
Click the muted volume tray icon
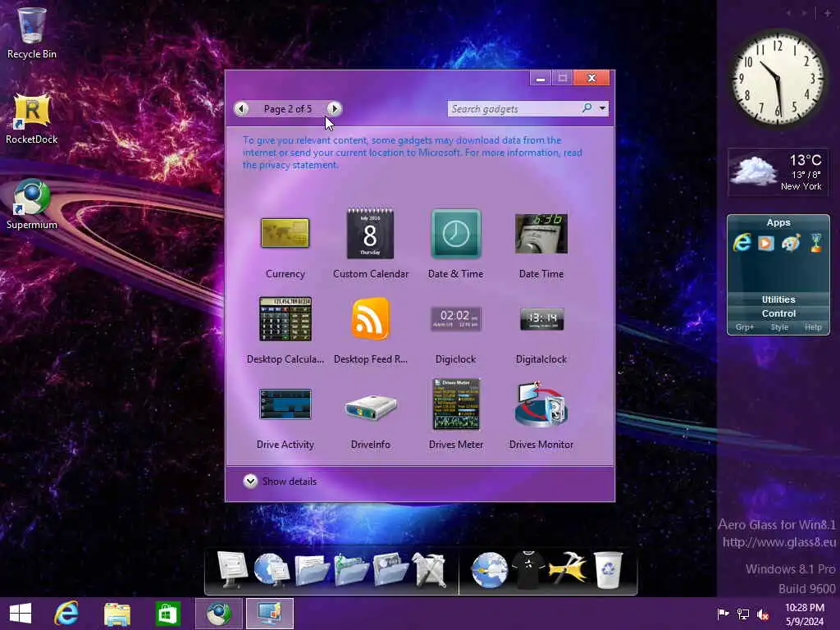pyautogui.click(x=763, y=614)
